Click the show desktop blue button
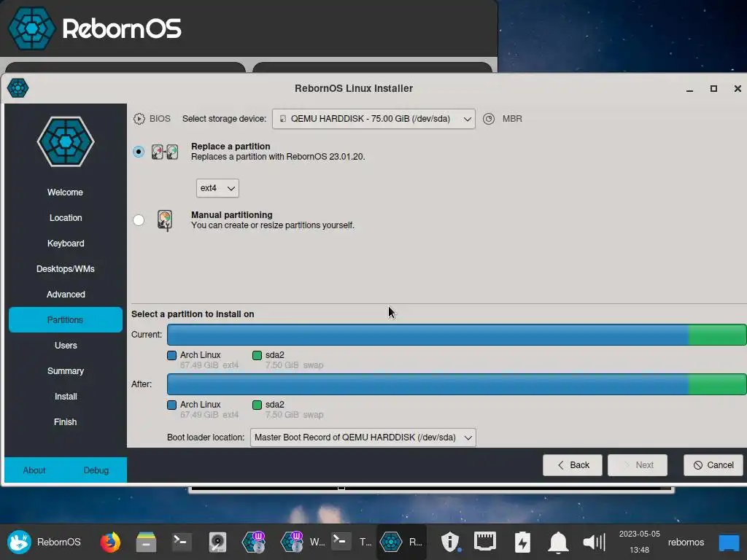This screenshot has height=560, width=747. pos(729,542)
